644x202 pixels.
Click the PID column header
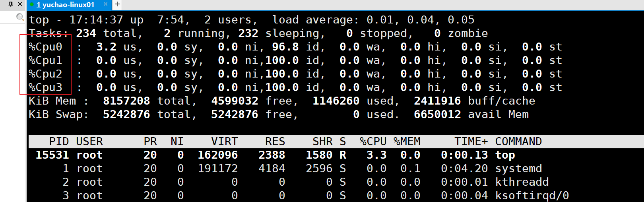point(59,142)
